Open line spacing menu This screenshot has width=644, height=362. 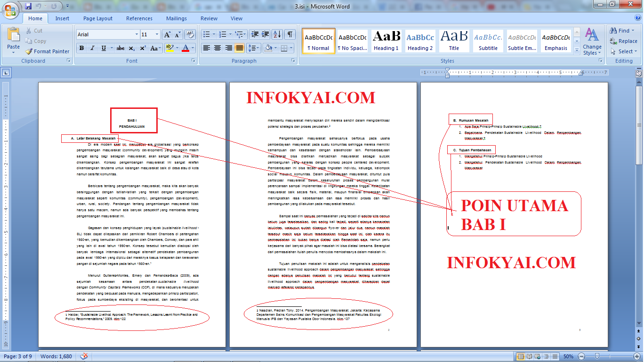(x=254, y=48)
